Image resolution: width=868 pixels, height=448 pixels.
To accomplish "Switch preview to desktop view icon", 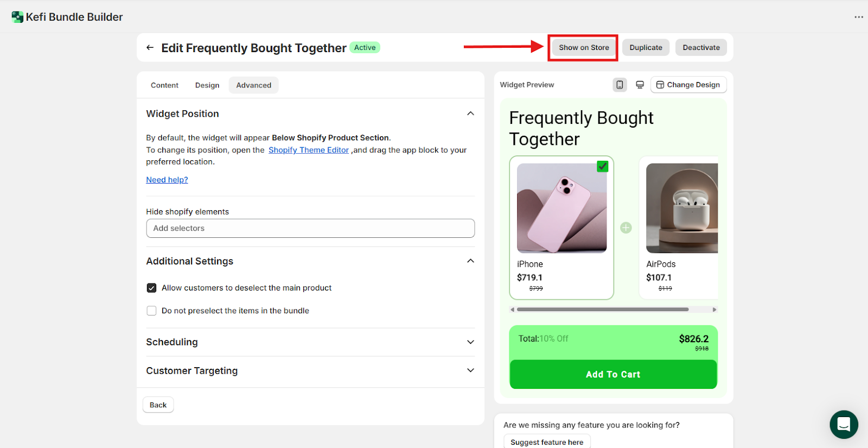I will pyautogui.click(x=640, y=85).
